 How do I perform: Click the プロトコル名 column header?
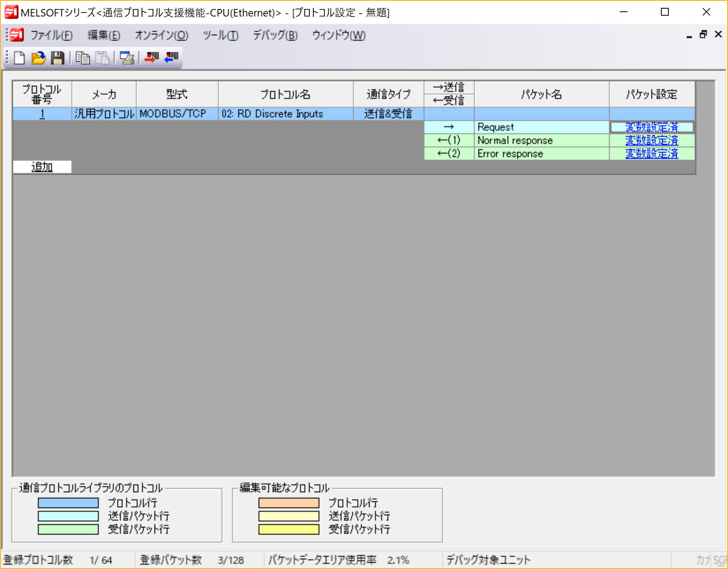click(x=286, y=94)
